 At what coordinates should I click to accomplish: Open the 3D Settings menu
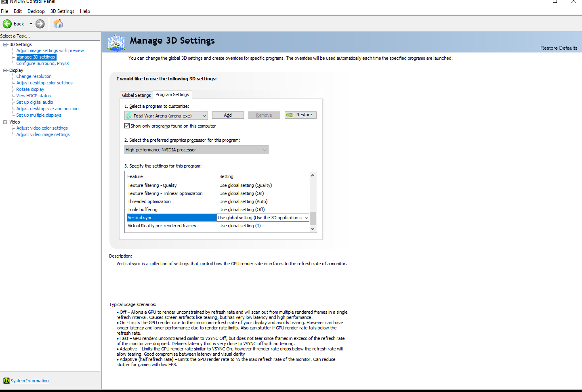coord(62,11)
